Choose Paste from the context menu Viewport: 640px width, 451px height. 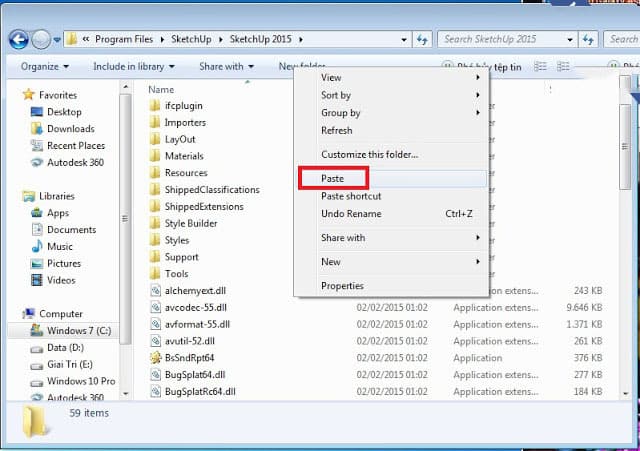coord(333,178)
